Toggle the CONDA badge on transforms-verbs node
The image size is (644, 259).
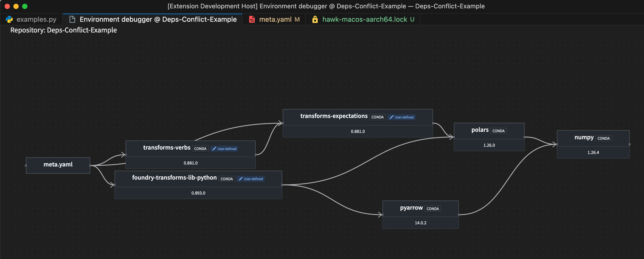coord(200,148)
